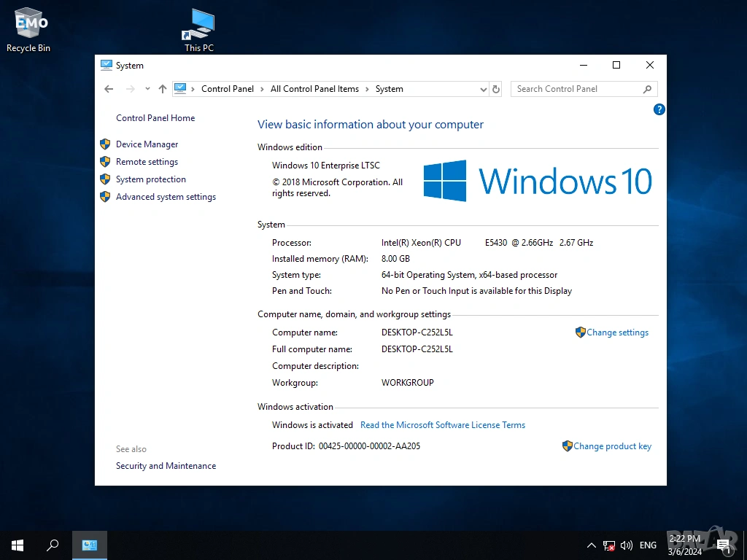Click 'Change product key' link
This screenshot has width=747, height=560.
(612, 446)
